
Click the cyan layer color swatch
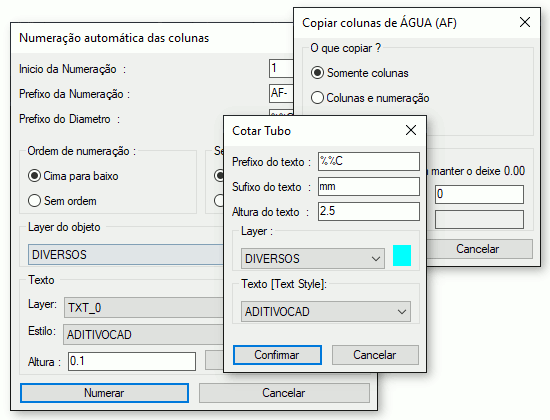pos(402,255)
